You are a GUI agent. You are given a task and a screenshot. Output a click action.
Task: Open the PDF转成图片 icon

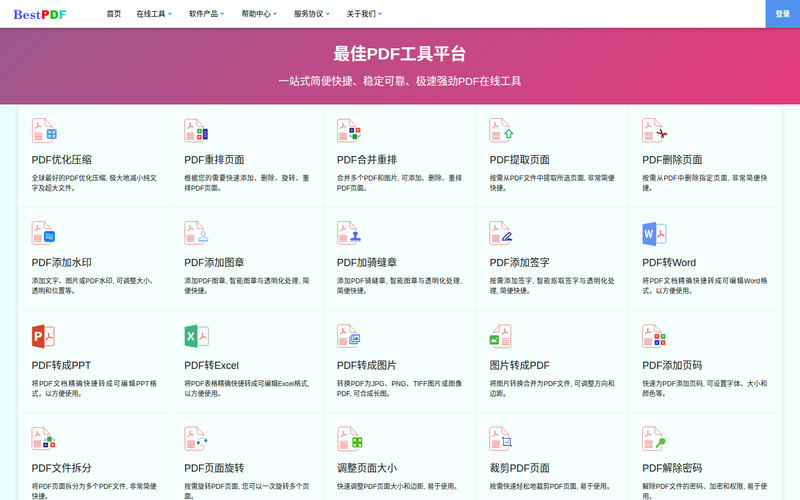tap(349, 336)
